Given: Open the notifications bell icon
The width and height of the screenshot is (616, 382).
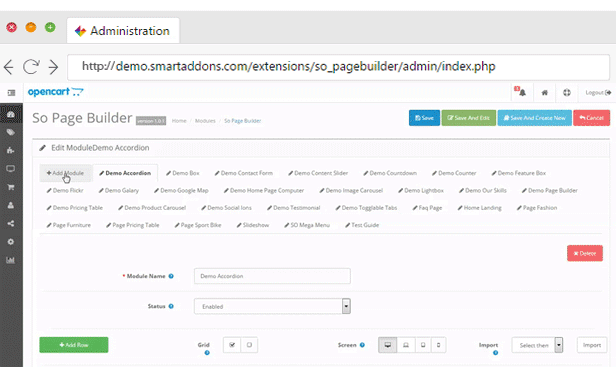Looking at the screenshot, I should tap(521, 92).
